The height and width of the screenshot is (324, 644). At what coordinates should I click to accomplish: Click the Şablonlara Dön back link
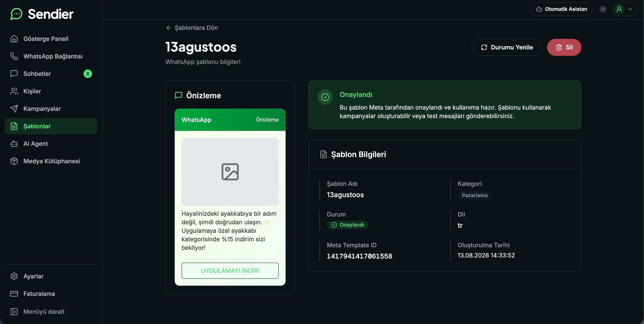tap(192, 28)
